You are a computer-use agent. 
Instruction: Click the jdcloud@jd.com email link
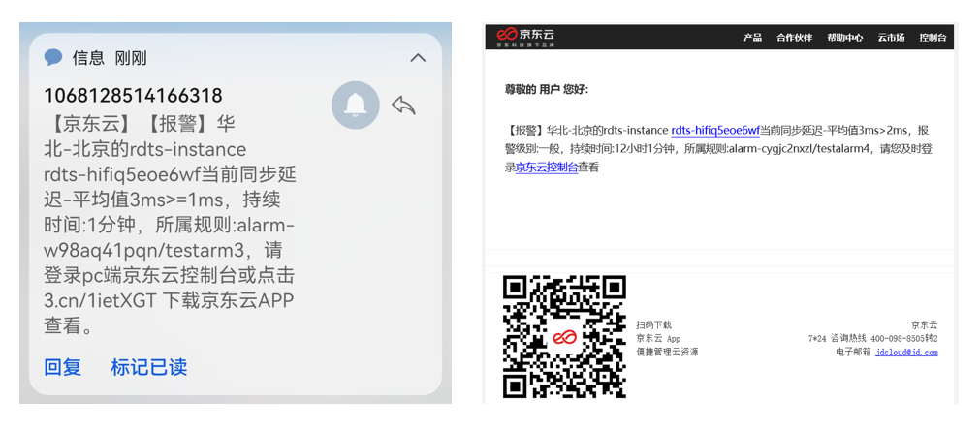(x=907, y=353)
